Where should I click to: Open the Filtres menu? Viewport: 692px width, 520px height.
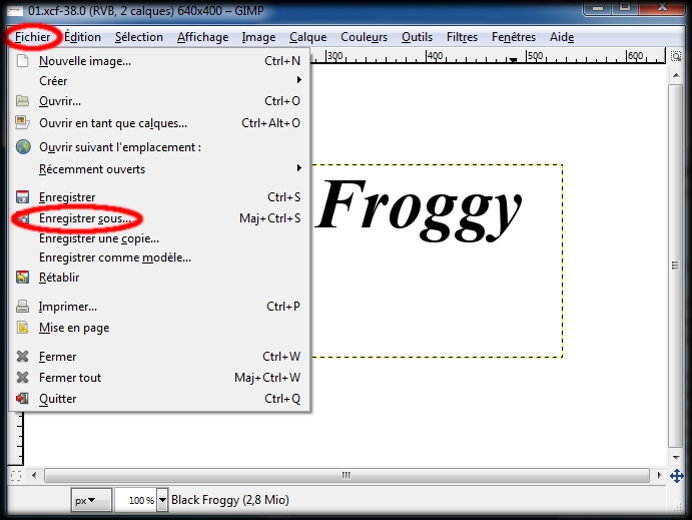click(462, 37)
